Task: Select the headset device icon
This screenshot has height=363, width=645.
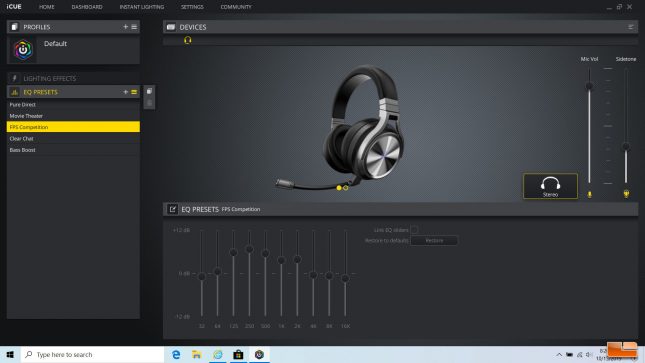Action: click(x=188, y=40)
